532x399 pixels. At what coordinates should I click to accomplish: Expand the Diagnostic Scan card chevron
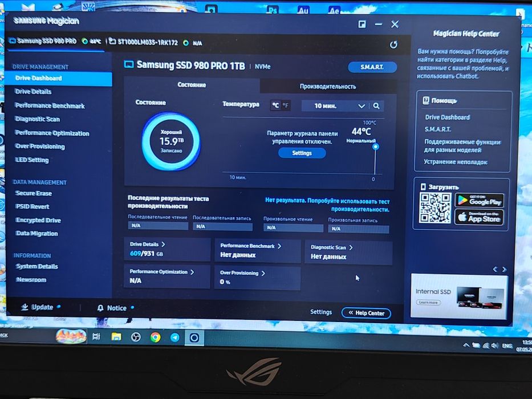click(x=351, y=248)
